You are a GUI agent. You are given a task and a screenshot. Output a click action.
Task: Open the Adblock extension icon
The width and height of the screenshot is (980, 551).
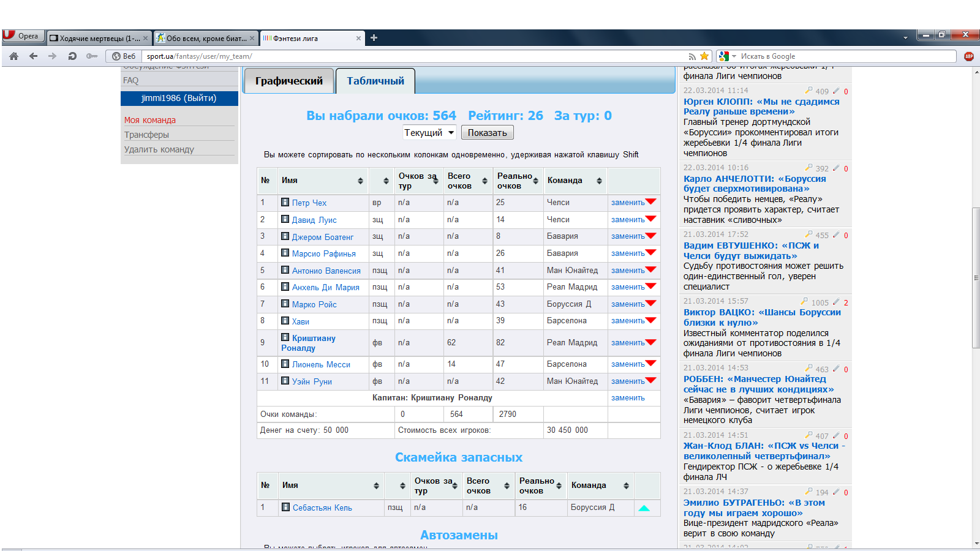(x=969, y=56)
